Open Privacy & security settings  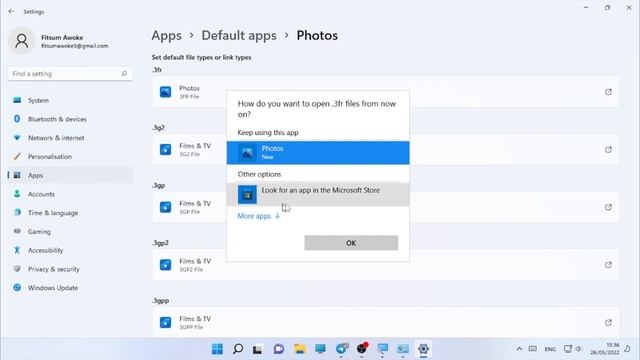[x=70, y=269]
